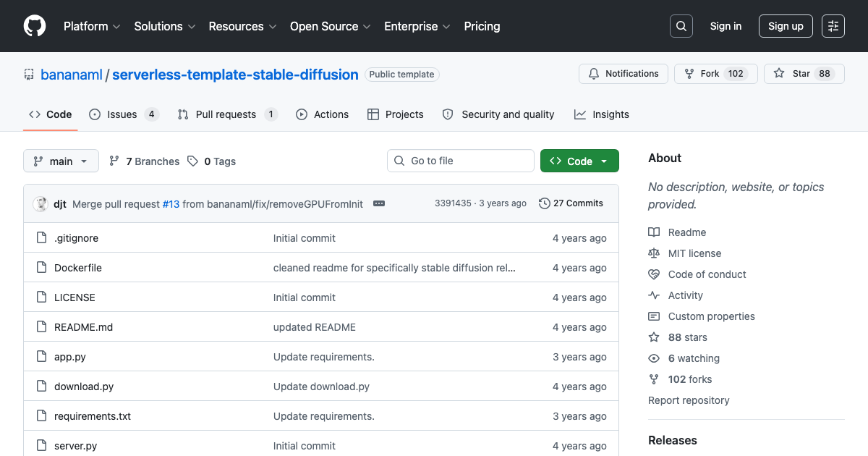Open the download.py file name

(x=84, y=387)
